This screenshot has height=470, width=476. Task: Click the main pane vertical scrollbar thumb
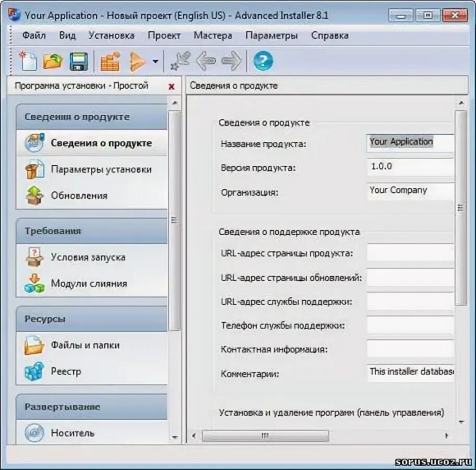point(460,208)
